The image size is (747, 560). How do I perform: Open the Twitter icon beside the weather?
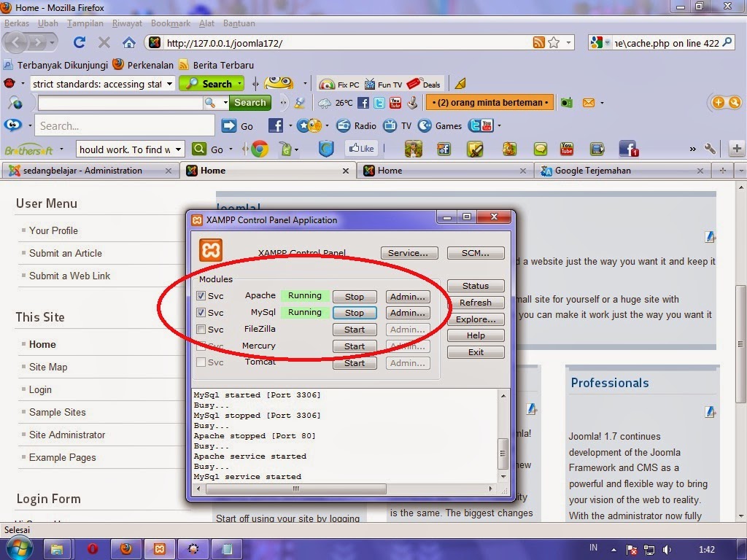pos(379,103)
